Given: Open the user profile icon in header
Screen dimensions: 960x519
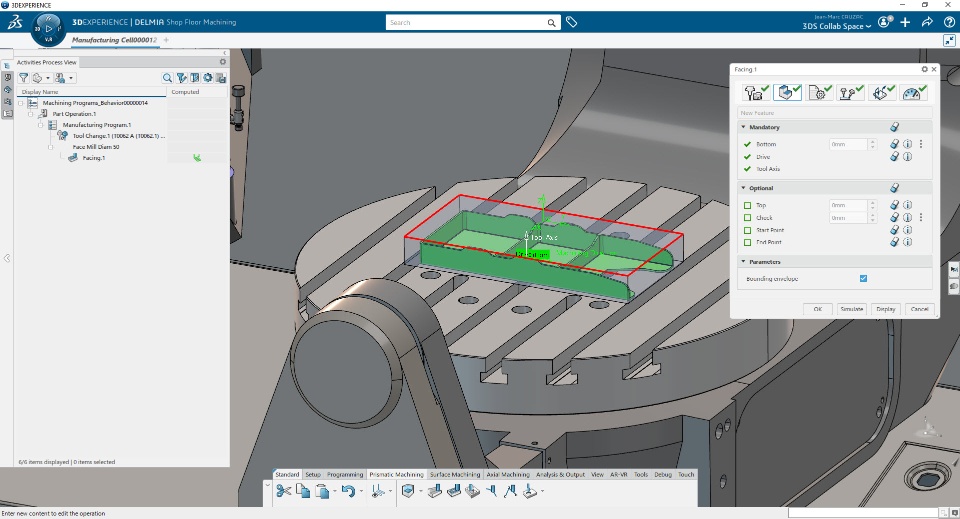Looking at the screenshot, I should (884, 22).
